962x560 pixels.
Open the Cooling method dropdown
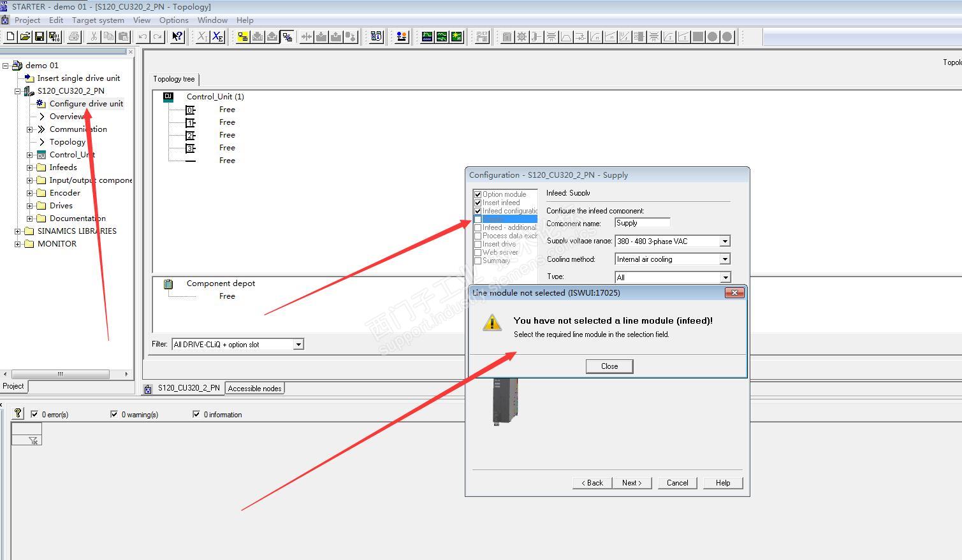(724, 259)
